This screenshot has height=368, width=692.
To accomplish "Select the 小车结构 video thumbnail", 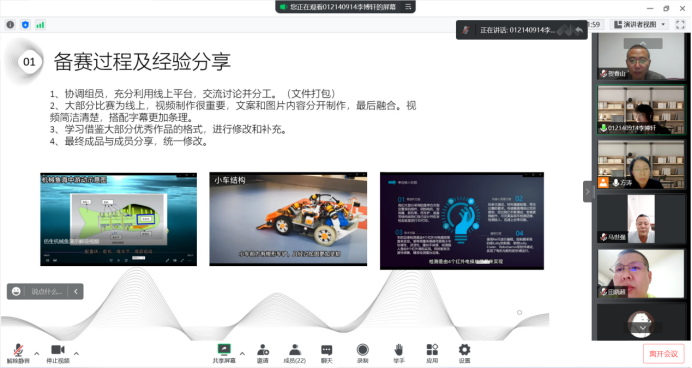I will click(x=288, y=219).
